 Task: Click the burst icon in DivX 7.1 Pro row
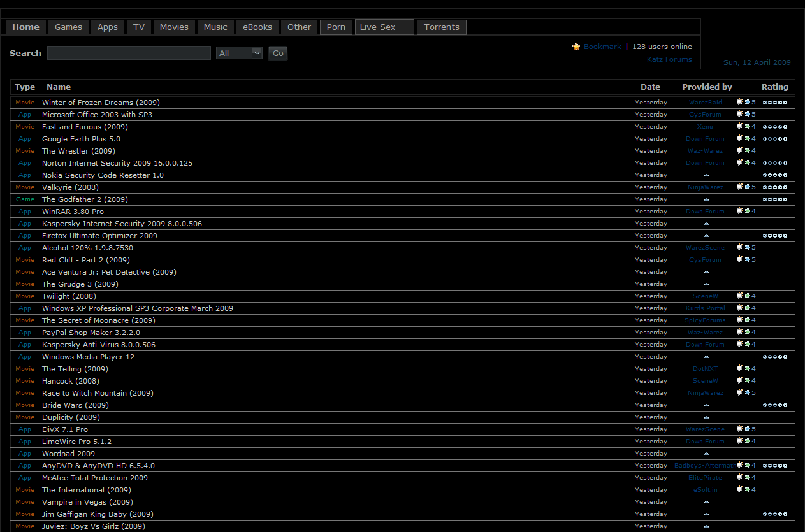click(740, 429)
